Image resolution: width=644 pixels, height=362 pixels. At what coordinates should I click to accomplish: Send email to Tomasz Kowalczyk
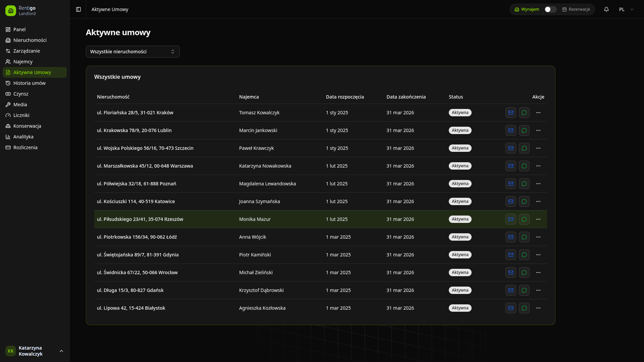click(511, 113)
